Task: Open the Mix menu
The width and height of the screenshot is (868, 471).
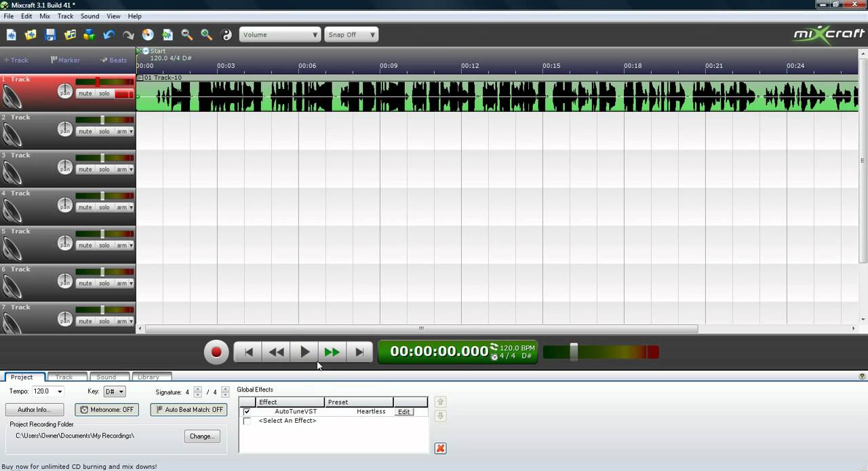Action: tap(45, 16)
